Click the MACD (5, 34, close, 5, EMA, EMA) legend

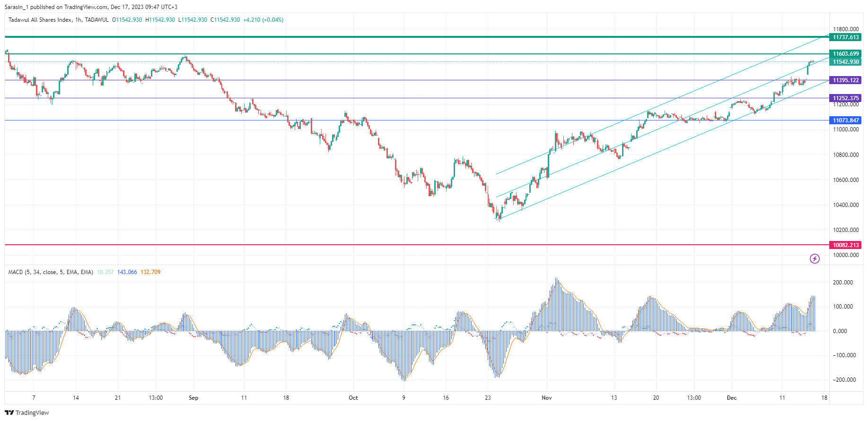pos(51,272)
